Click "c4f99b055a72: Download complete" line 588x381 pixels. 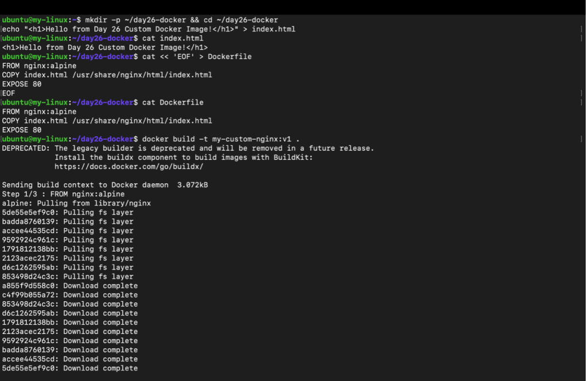(x=70, y=295)
